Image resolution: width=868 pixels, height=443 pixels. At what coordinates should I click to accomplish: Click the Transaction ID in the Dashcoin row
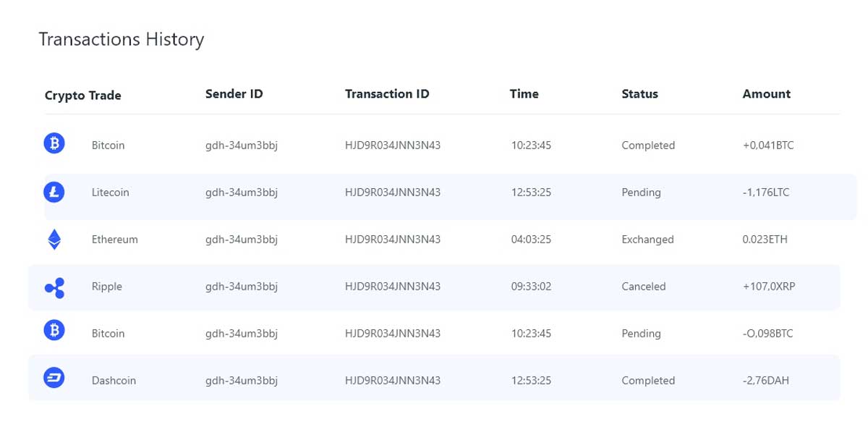(393, 381)
